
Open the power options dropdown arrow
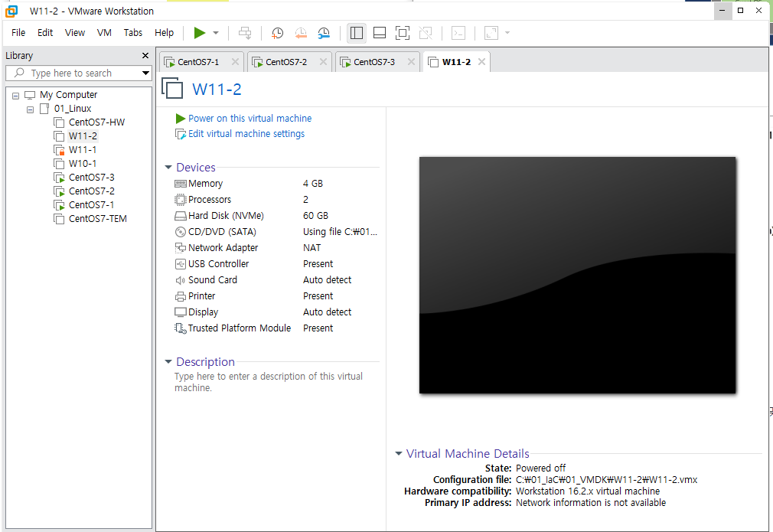pos(216,33)
